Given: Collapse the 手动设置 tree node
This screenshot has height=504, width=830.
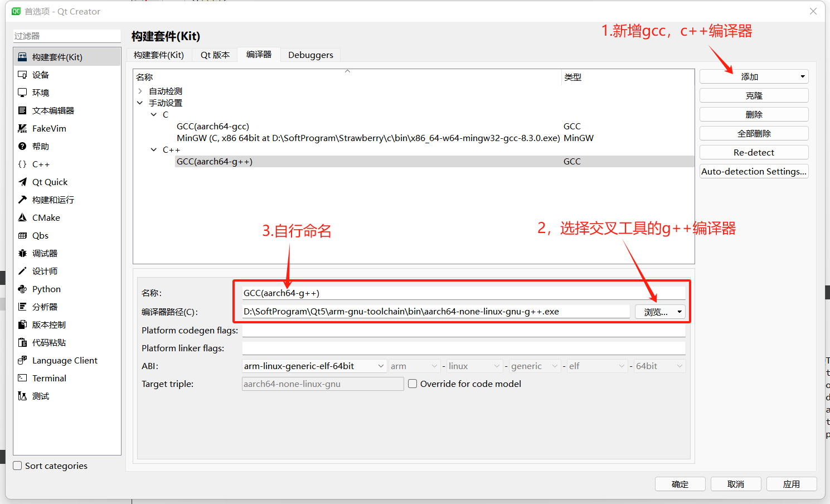Looking at the screenshot, I should coord(140,103).
